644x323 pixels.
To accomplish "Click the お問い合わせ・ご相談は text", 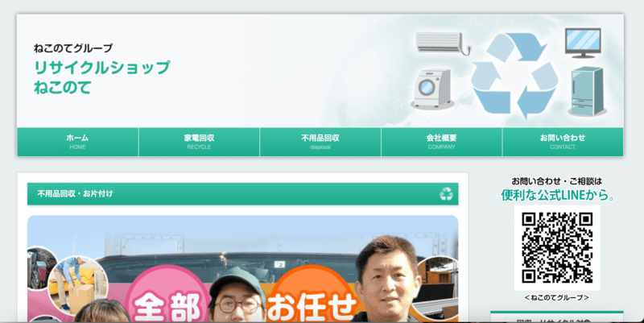I will coord(557,180).
